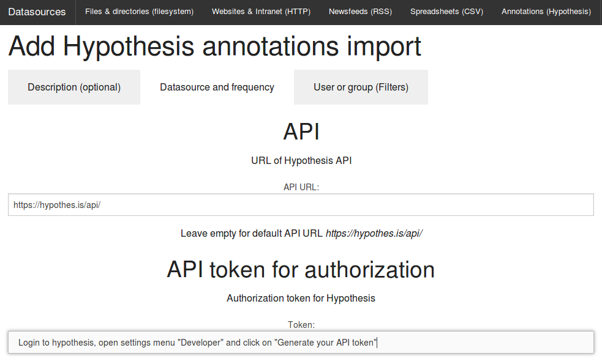Focus the API URL input field
This screenshot has height=364, width=602.
[301, 205]
